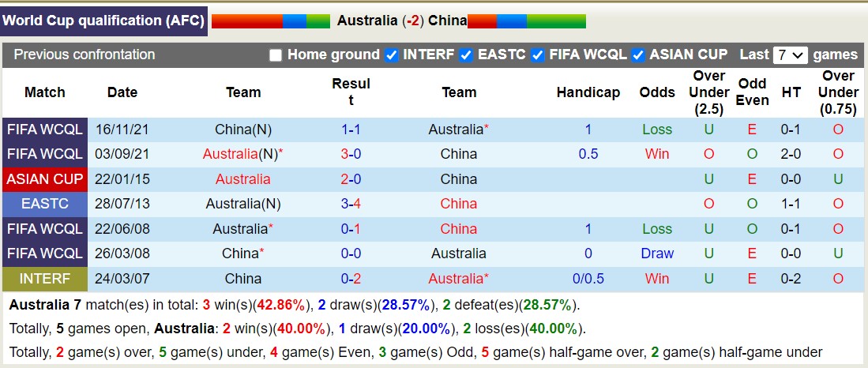Screen dimensions: 868x368
Task: Open the 3-4 result score
Action: pyautogui.click(x=351, y=205)
